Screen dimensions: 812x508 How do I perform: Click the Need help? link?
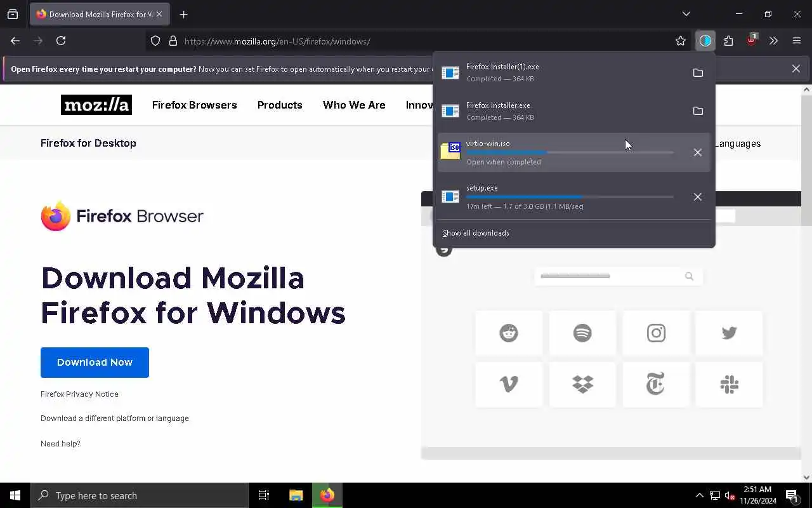point(60,444)
